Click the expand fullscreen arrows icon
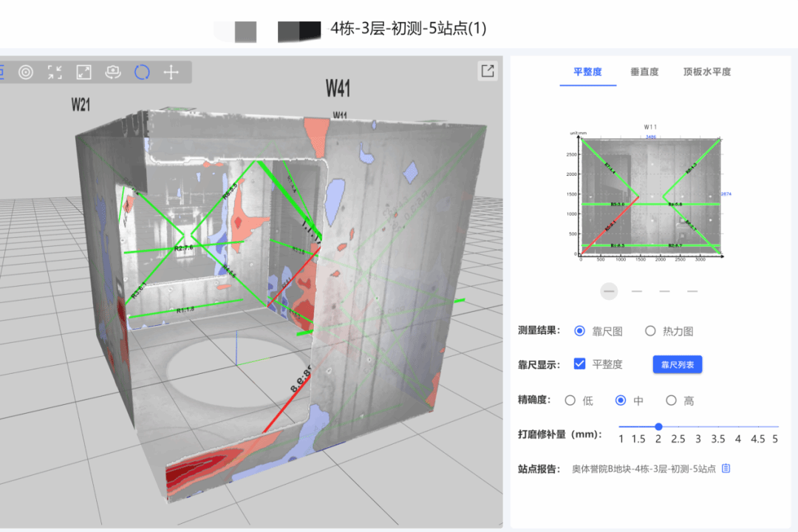The height and width of the screenshot is (532, 798). (x=84, y=72)
